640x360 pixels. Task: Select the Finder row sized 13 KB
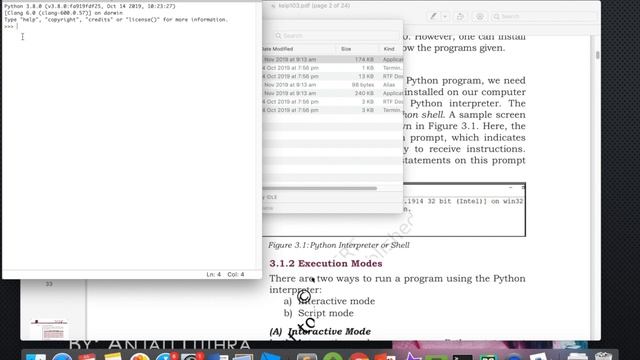pyautogui.click(x=333, y=76)
